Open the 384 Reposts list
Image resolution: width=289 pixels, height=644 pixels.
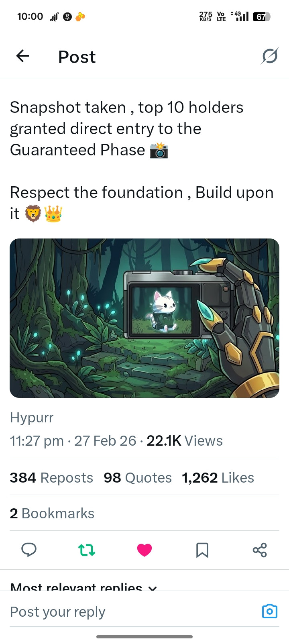[x=51, y=477]
